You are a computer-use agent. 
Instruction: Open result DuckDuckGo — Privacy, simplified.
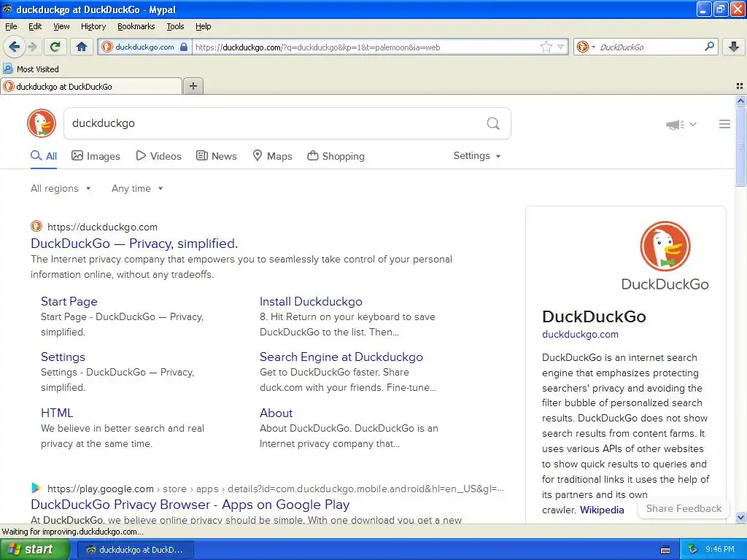(x=134, y=244)
